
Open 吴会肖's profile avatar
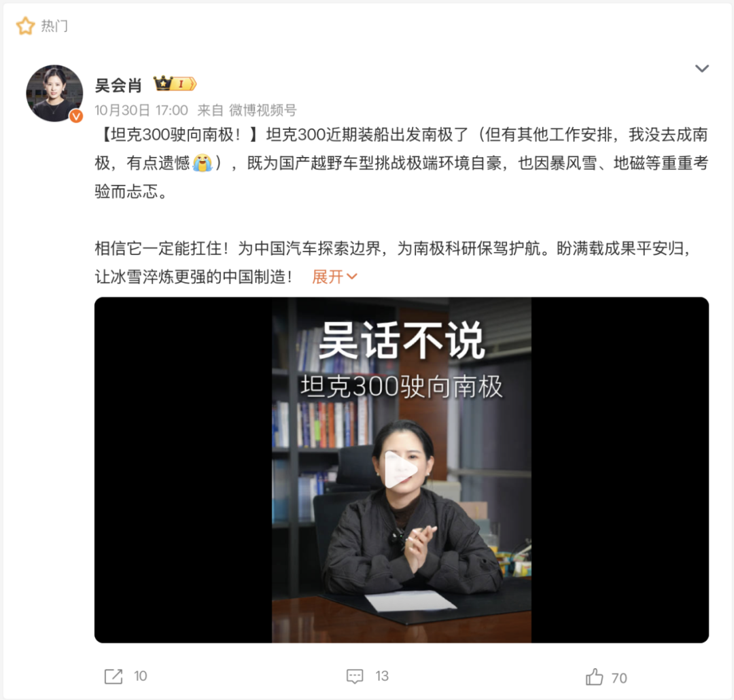tap(54, 93)
